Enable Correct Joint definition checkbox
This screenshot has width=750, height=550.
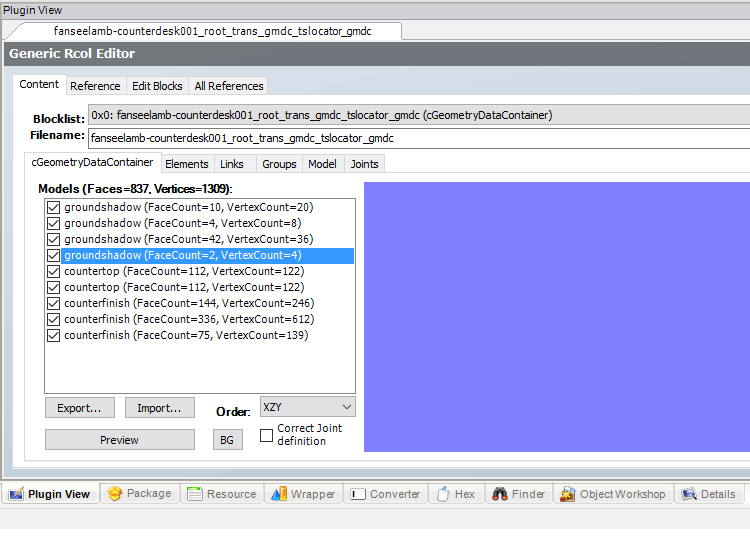click(266, 435)
